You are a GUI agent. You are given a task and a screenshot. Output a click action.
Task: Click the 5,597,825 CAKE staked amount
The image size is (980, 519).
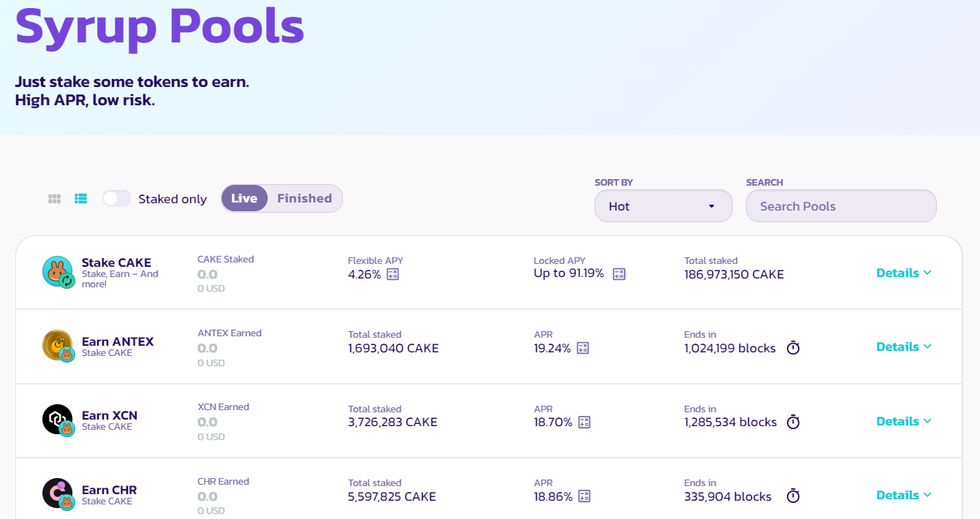tap(392, 497)
